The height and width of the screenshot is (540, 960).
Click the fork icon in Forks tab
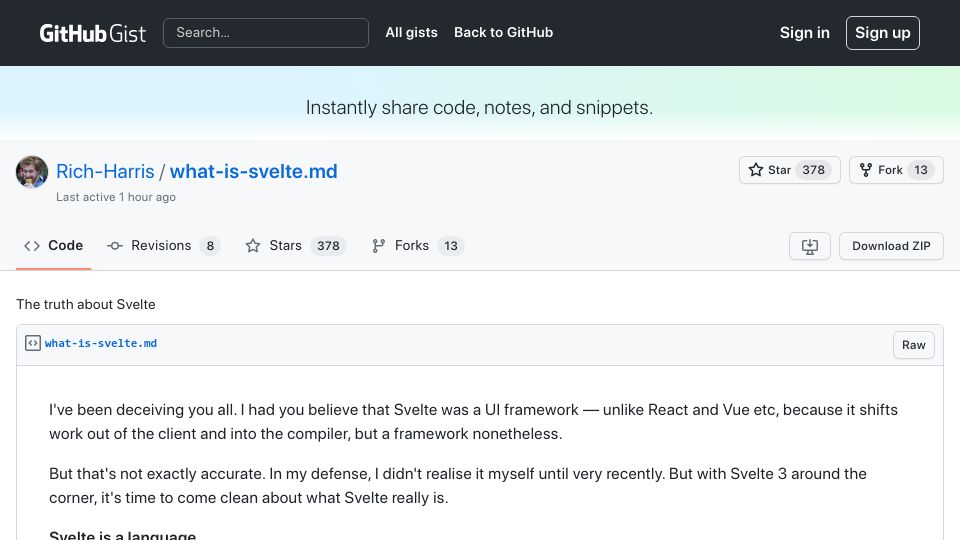(378, 246)
